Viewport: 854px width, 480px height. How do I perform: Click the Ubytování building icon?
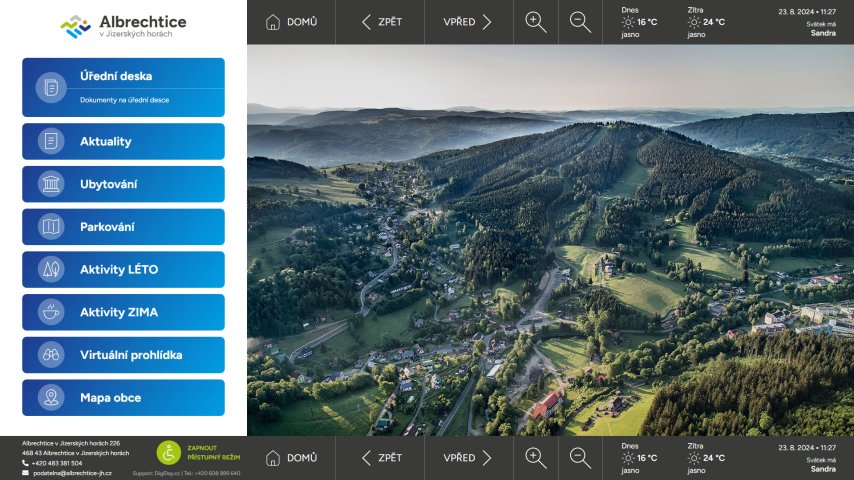(x=50, y=184)
